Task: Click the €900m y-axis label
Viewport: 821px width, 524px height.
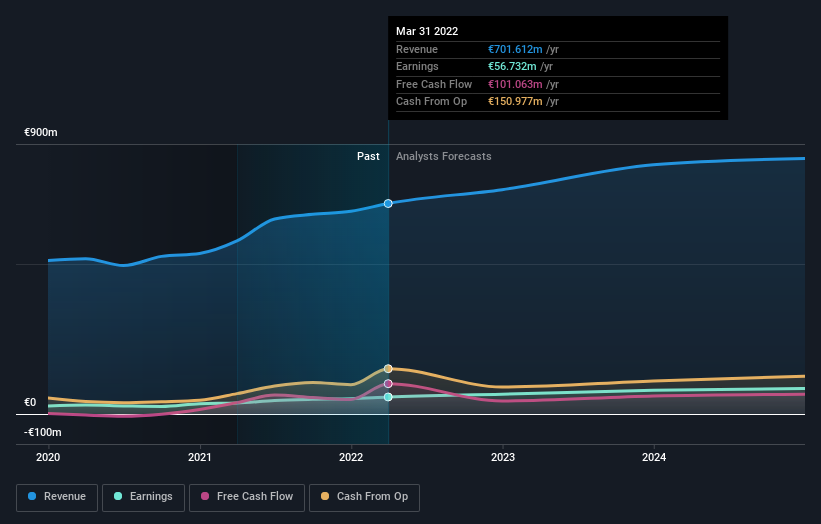Action: click(x=41, y=132)
